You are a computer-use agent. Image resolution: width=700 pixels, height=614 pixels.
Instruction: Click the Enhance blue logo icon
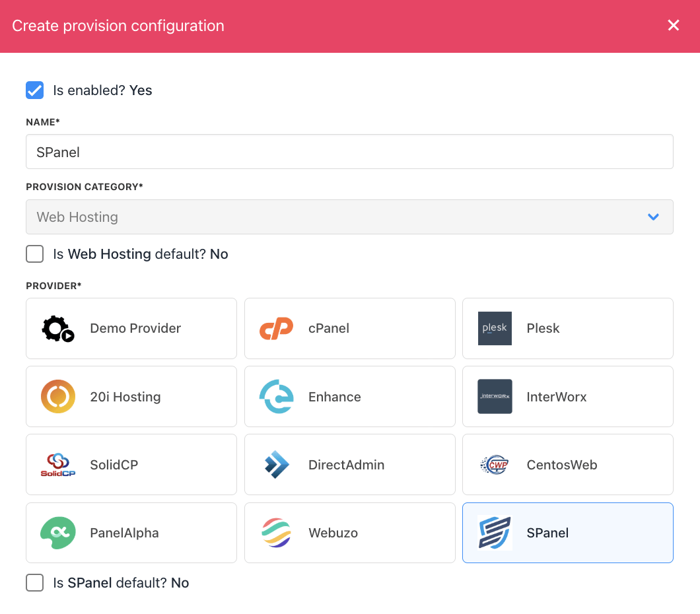point(276,397)
